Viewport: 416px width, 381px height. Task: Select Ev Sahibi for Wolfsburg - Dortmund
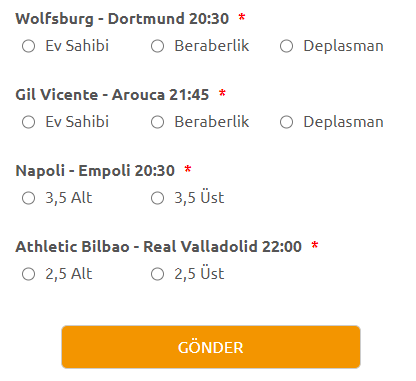(28, 46)
